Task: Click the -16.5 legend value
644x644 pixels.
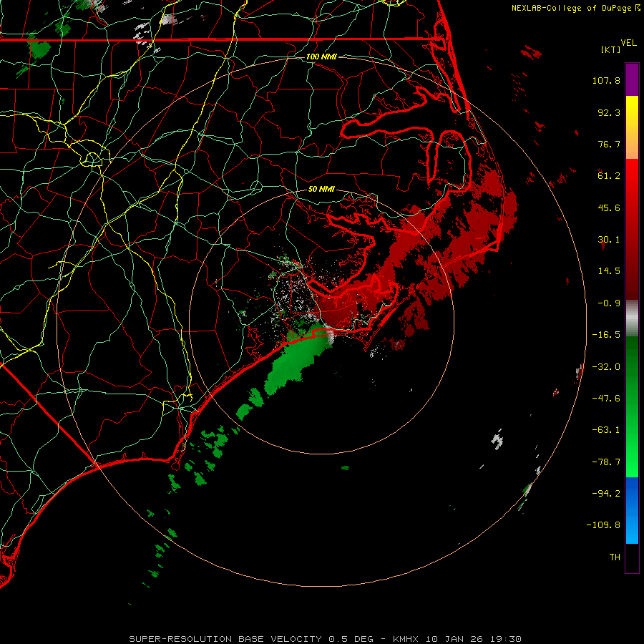Action: click(606, 335)
